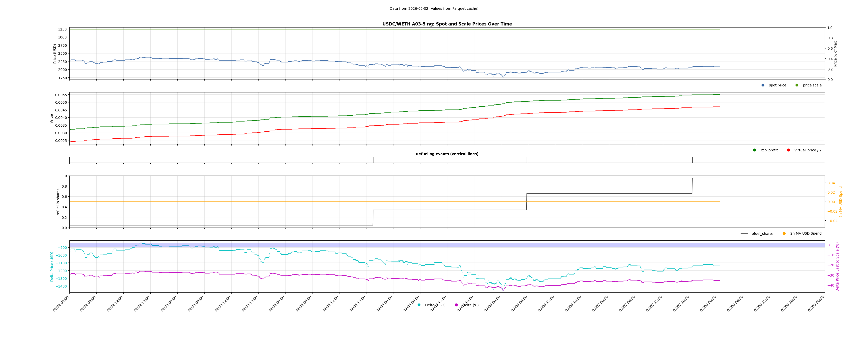868x344 pixels.
Task: Click the '02/09 00:00' x-axis tick label
Action: click(816, 304)
